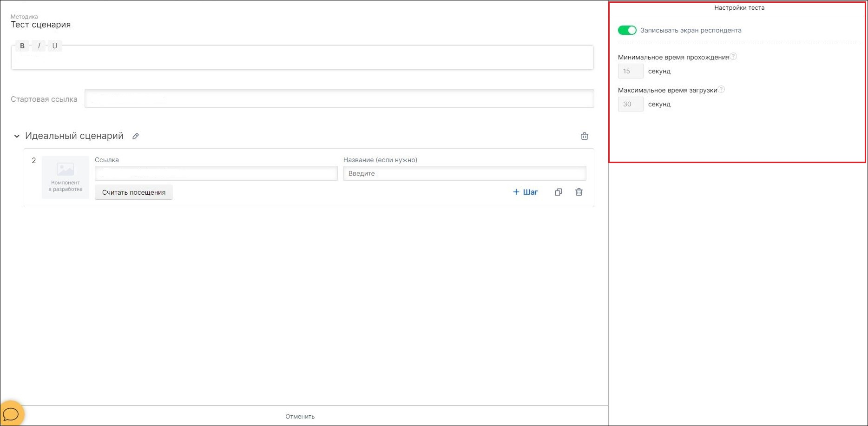Screen dimensions: 868x426
Task: Click the pencil icon to rename Идеальный сценарий
Action: point(136,136)
